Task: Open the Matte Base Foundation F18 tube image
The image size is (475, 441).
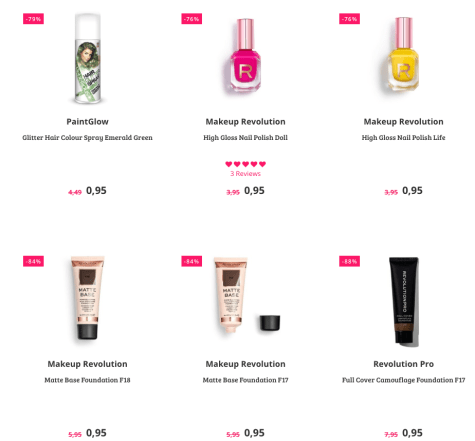Action: tap(87, 298)
